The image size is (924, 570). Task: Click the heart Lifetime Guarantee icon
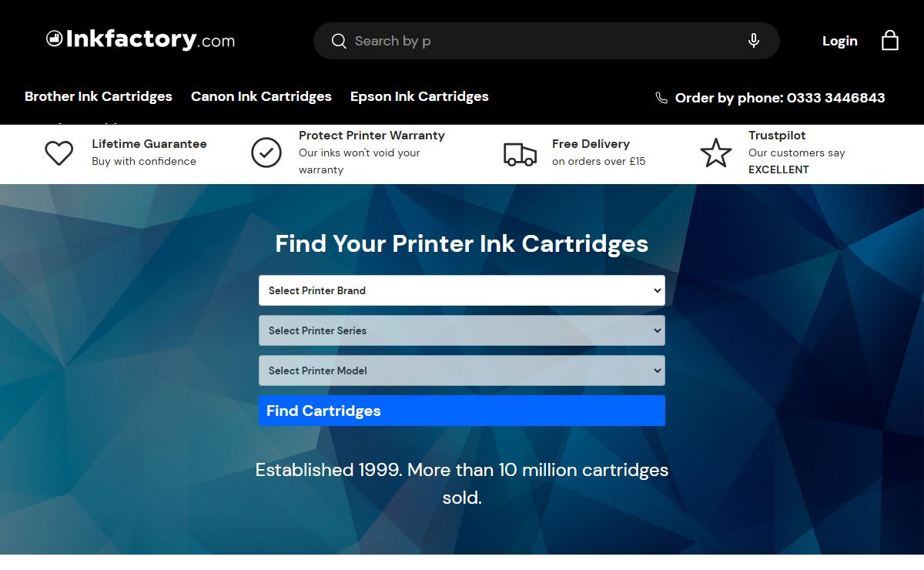59,153
